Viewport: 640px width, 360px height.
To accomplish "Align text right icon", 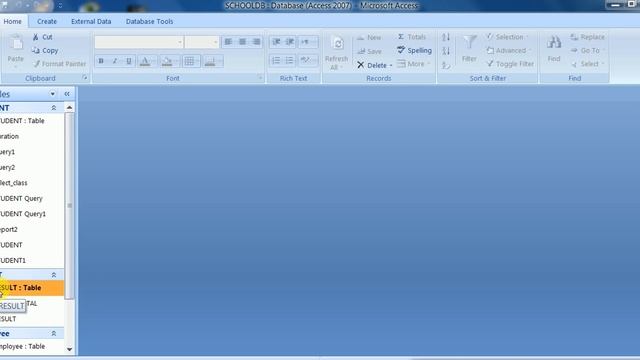I will tap(256, 42).
